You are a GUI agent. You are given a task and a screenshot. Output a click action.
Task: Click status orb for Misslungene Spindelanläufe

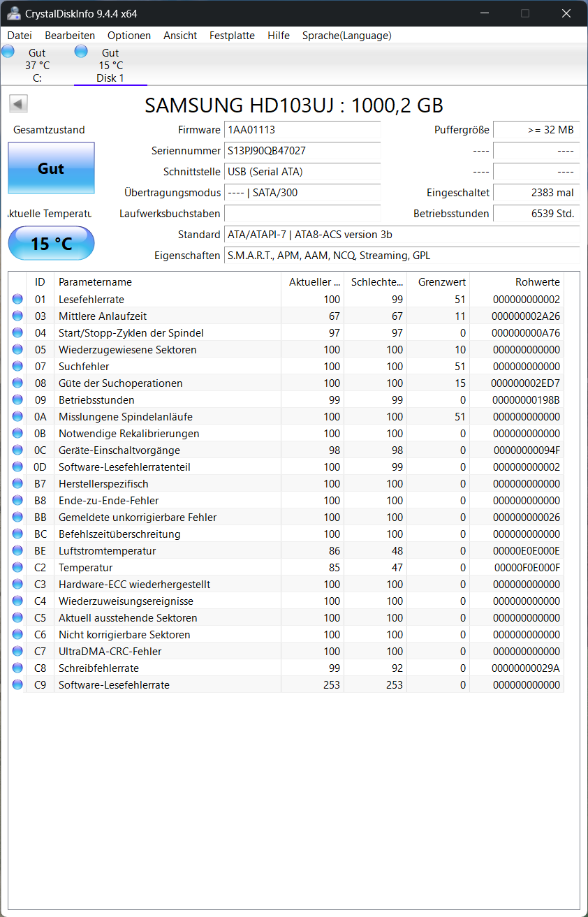(17, 416)
